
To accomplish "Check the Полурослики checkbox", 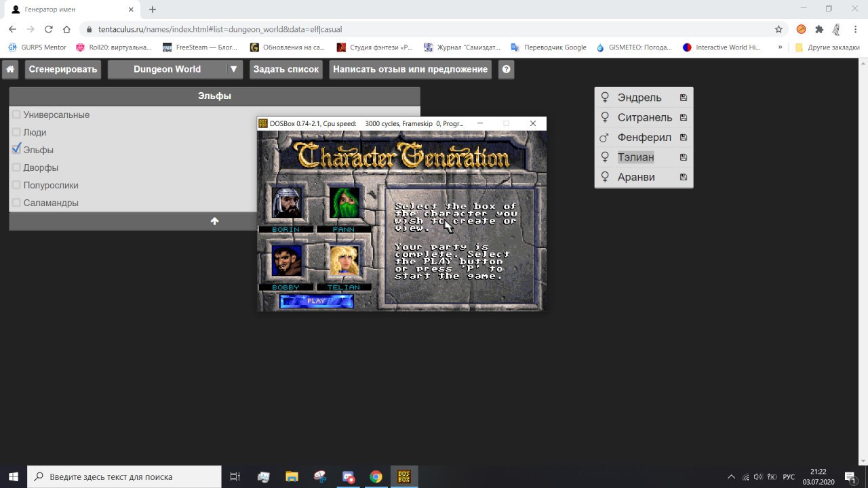I will point(16,185).
